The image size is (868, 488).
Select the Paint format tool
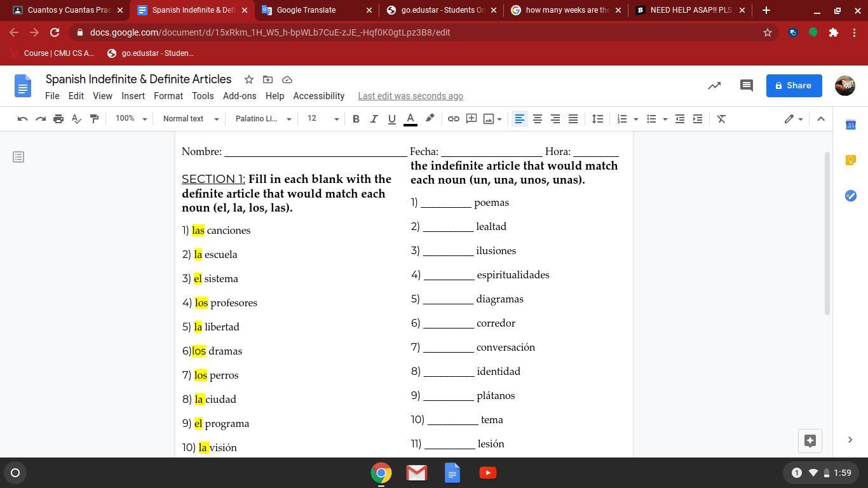coord(94,119)
